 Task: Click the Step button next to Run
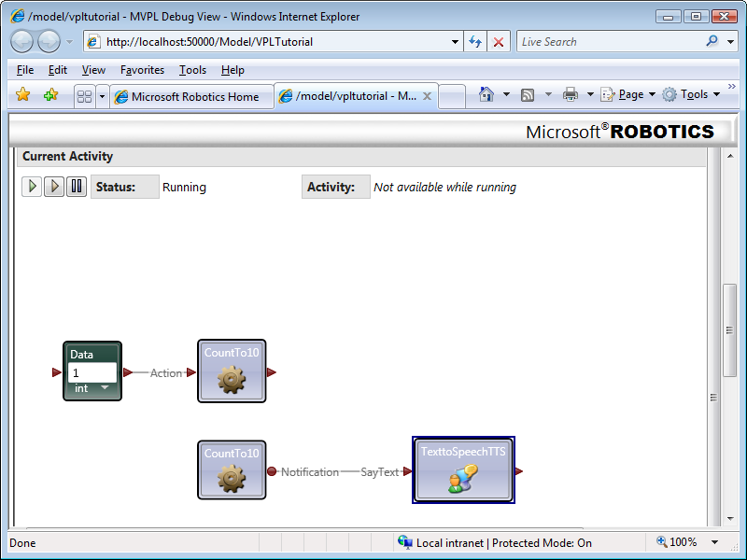[53, 187]
